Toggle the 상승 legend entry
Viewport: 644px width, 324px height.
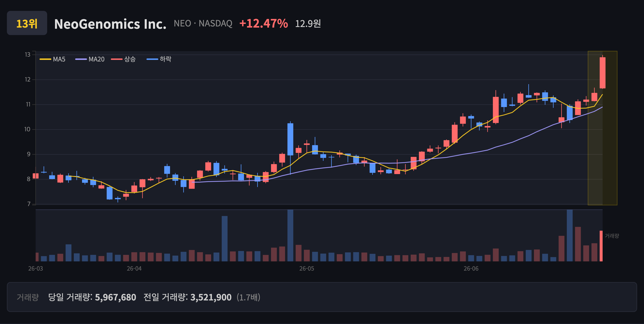123,59
